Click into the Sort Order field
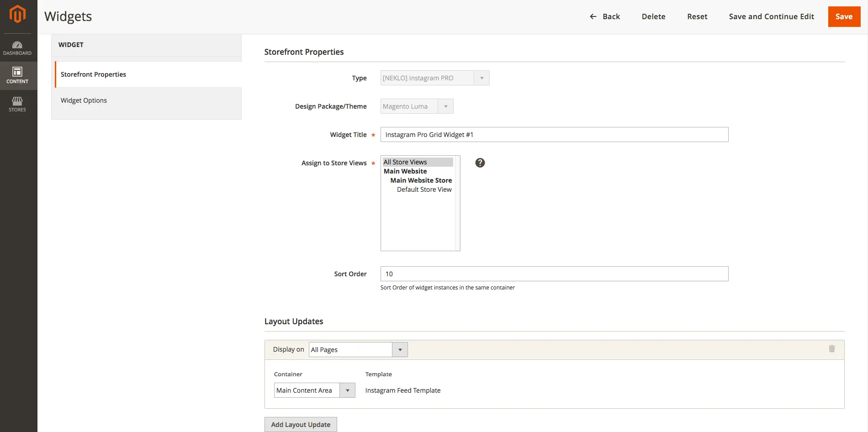Screen dimensions: 868x432 tap(554, 274)
